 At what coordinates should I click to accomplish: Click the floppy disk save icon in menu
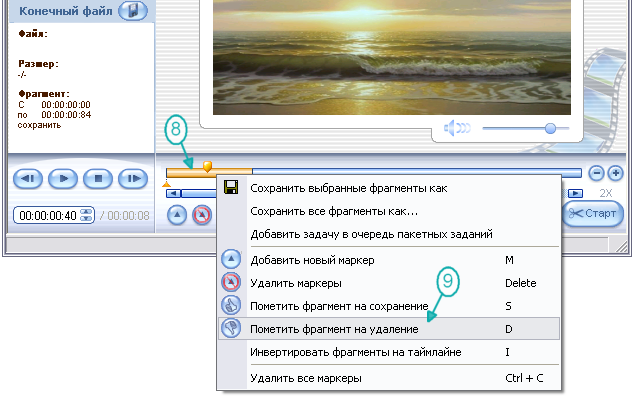click(x=231, y=187)
